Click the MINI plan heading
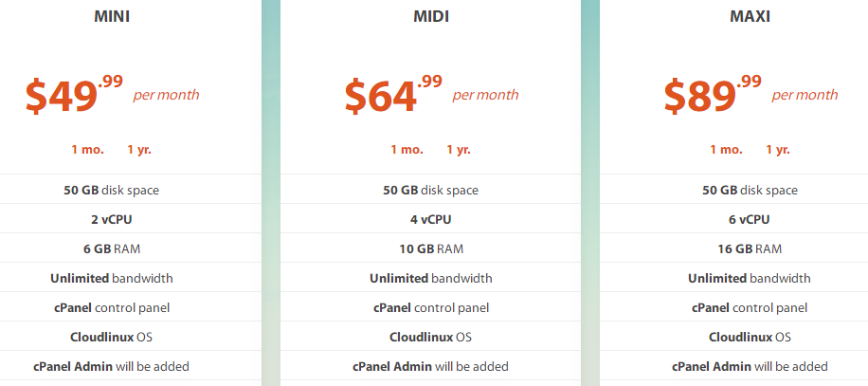 point(112,16)
